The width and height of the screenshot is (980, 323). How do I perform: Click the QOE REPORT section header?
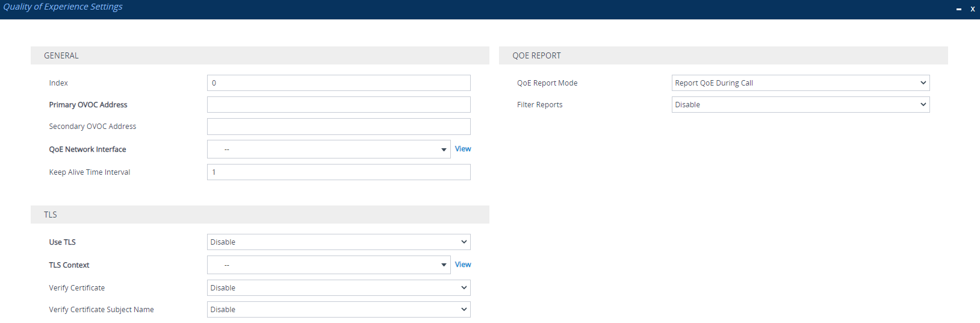point(536,55)
